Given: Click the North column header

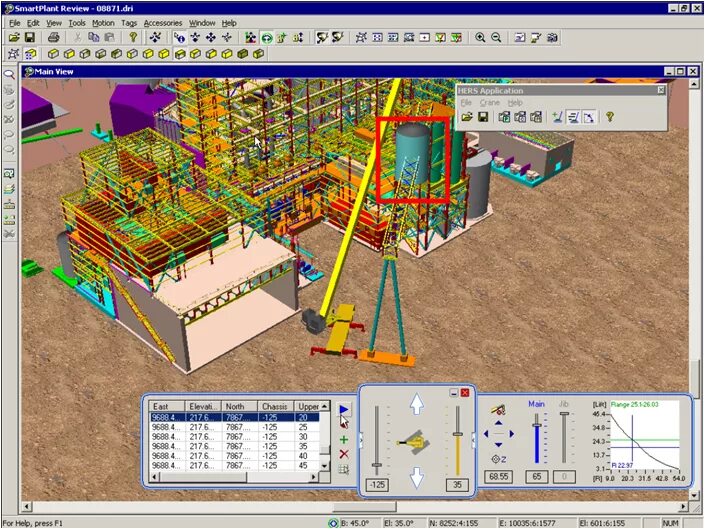Looking at the screenshot, I should (x=240, y=406).
